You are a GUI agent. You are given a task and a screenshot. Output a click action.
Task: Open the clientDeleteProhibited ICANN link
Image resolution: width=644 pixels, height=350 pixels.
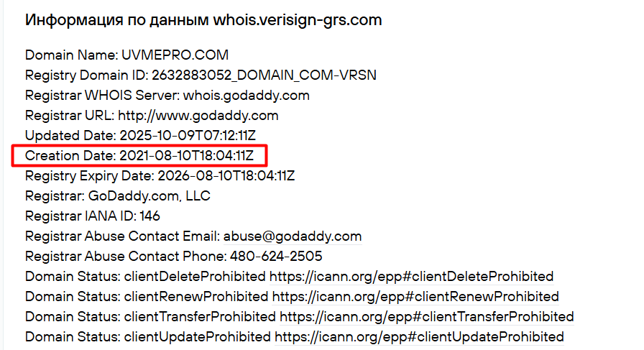click(412, 277)
